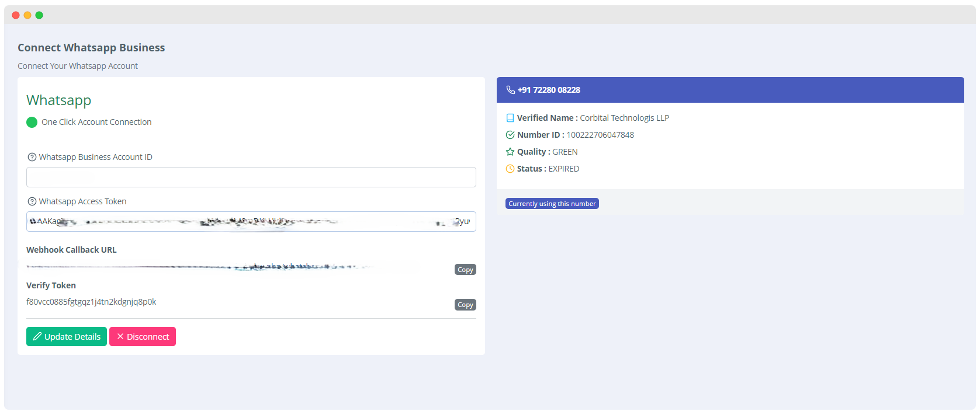Screen dimensions: 980x415
Task: Copy the Verify Token value
Action: click(x=465, y=305)
